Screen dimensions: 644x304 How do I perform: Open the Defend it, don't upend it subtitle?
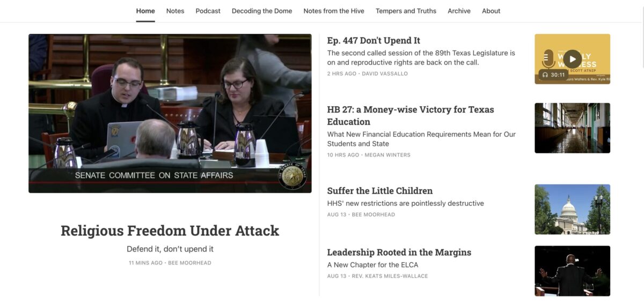point(170,249)
